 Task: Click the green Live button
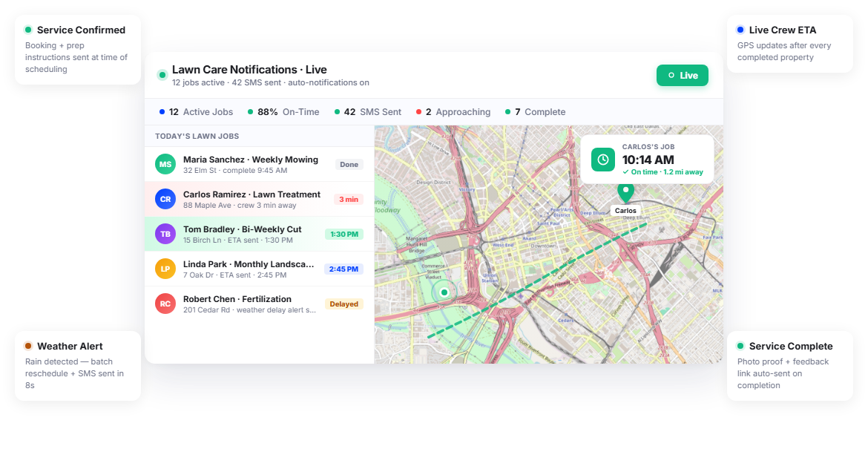[x=682, y=75]
